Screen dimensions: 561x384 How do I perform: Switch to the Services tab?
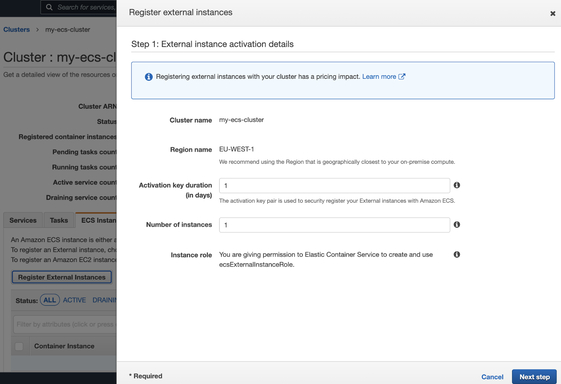click(x=23, y=220)
